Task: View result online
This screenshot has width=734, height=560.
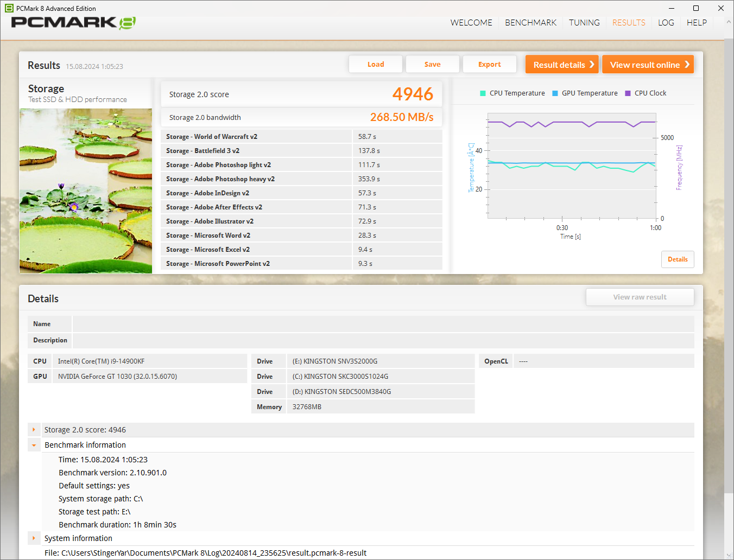Action: point(648,64)
